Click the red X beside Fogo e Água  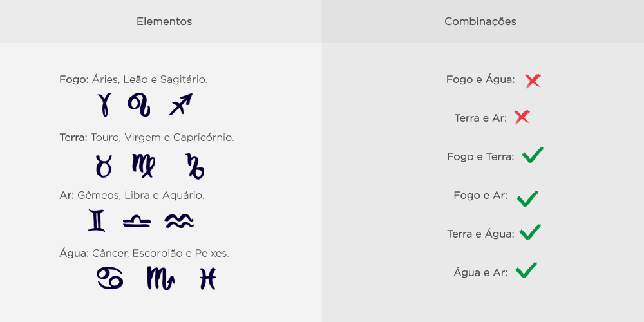tap(533, 80)
